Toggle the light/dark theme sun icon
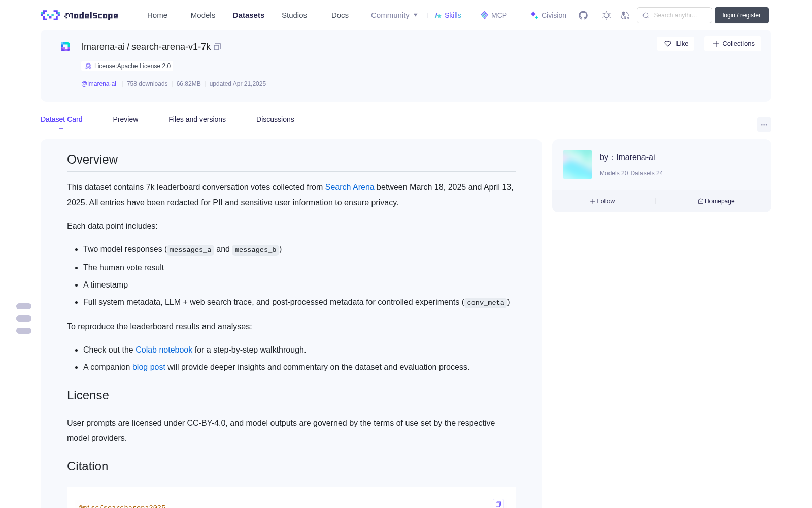The height and width of the screenshot is (508, 812). pos(606,15)
